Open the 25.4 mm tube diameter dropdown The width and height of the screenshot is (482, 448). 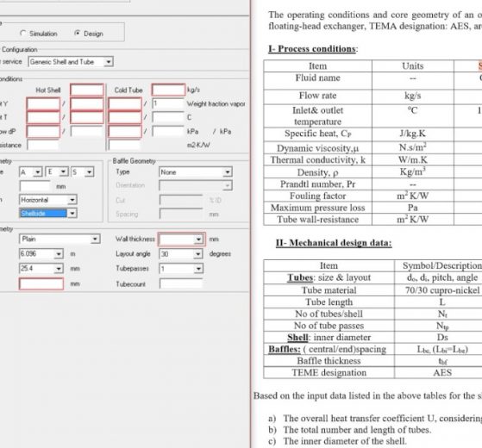point(59,269)
